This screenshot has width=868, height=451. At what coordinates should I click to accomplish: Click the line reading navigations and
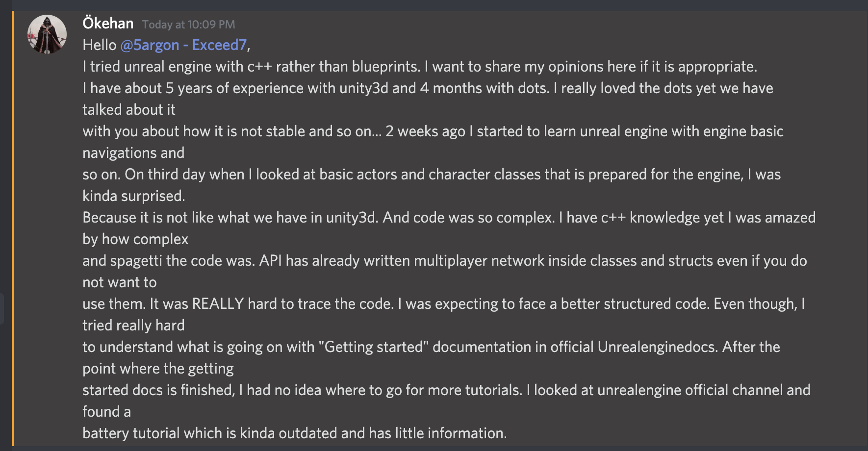pos(133,153)
